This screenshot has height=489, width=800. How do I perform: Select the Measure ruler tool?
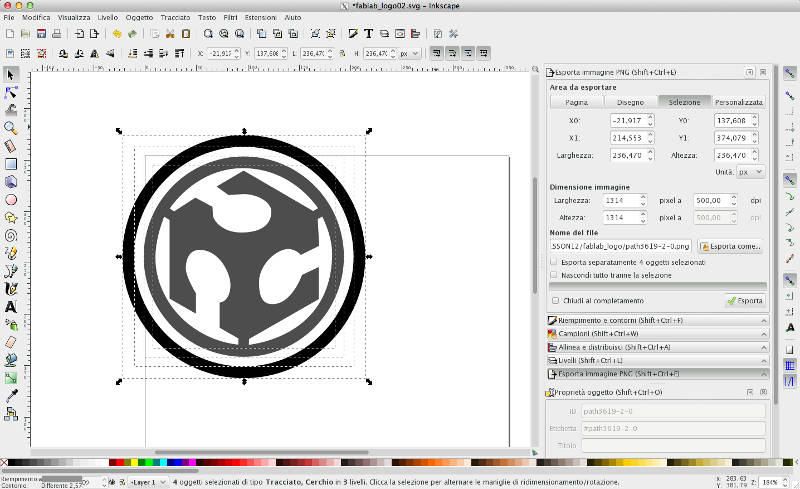coord(10,146)
